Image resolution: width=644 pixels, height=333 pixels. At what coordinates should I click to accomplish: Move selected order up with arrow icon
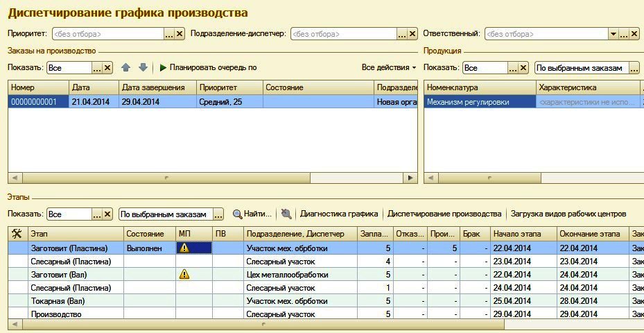[126, 67]
